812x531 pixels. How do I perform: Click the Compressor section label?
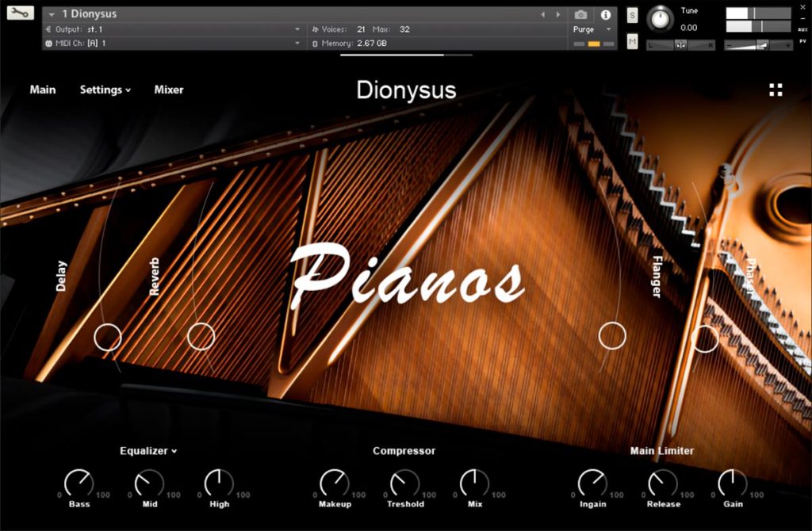point(404,451)
